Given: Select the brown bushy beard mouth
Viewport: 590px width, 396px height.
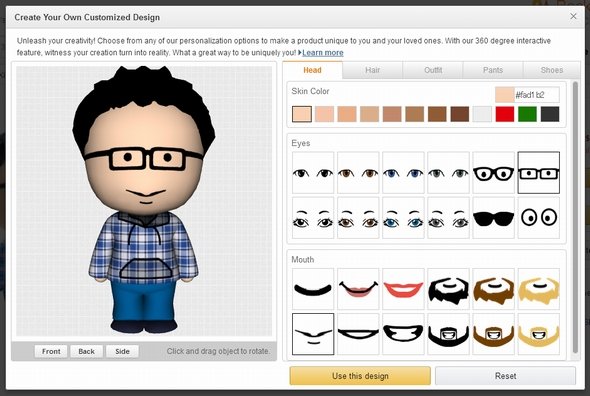Looking at the screenshot, I should [493, 289].
